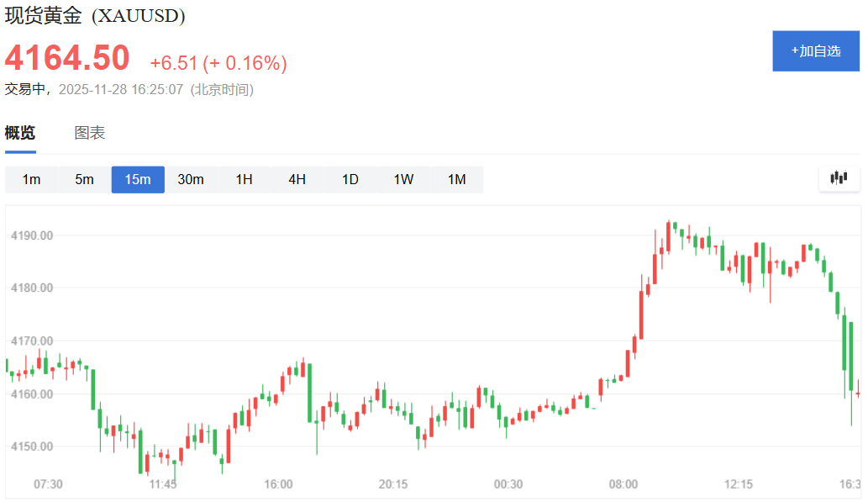Choose the 1m timeframe
This screenshot has width=868, height=502.
tap(32, 179)
